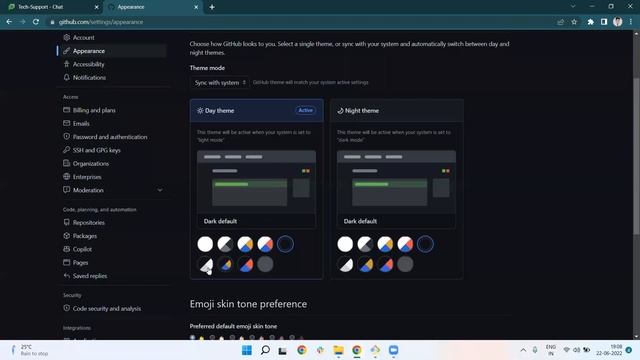Open the taskbar clock and date

click(609, 350)
